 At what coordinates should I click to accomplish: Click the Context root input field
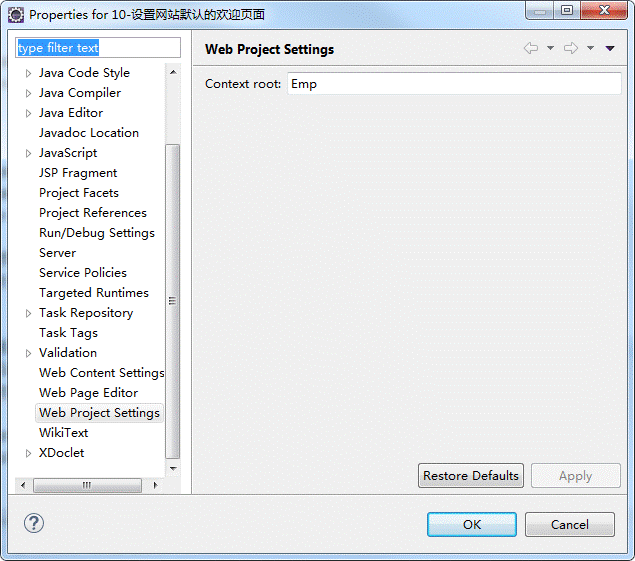454,84
